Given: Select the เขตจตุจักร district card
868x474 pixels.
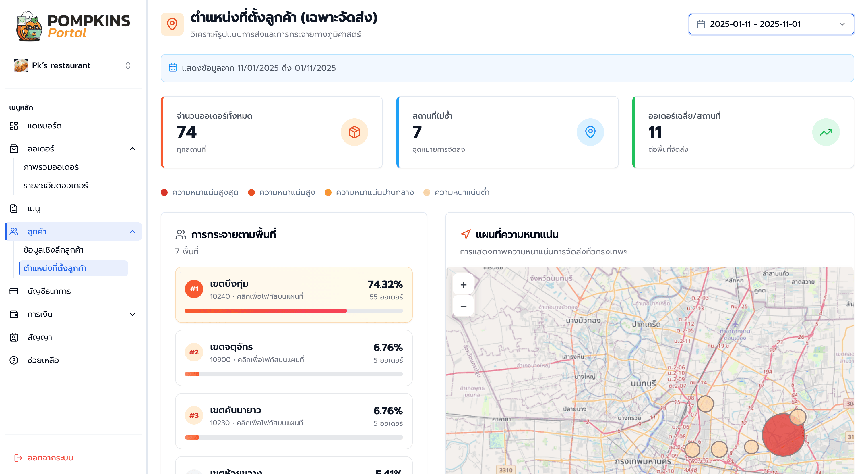Looking at the screenshot, I should coord(294,358).
